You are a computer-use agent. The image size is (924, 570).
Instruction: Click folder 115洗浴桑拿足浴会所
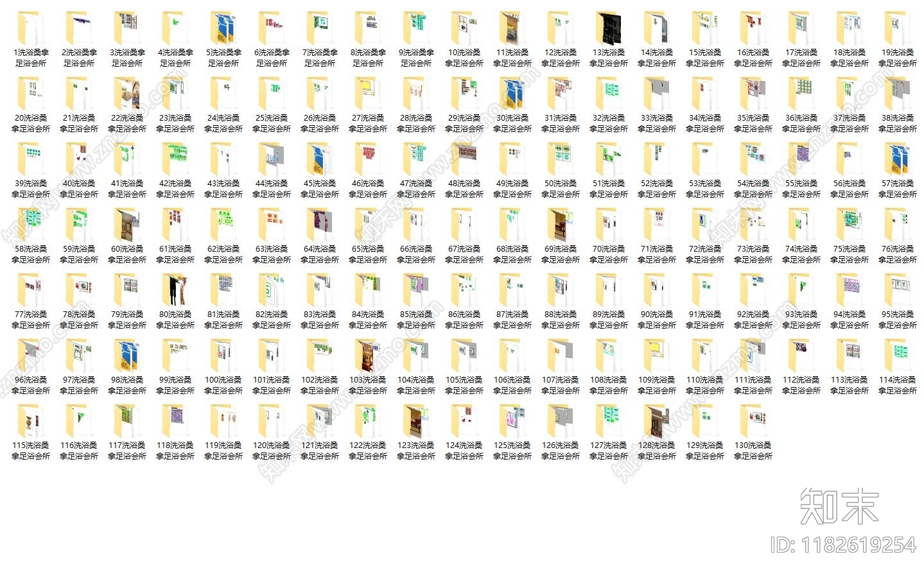(x=31, y=433)
